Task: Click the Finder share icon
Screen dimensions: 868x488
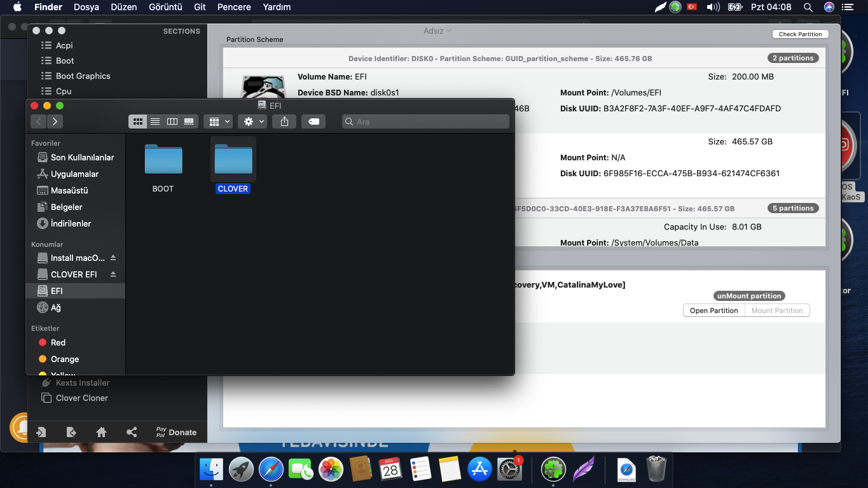Action: click(x=284, y=122)
